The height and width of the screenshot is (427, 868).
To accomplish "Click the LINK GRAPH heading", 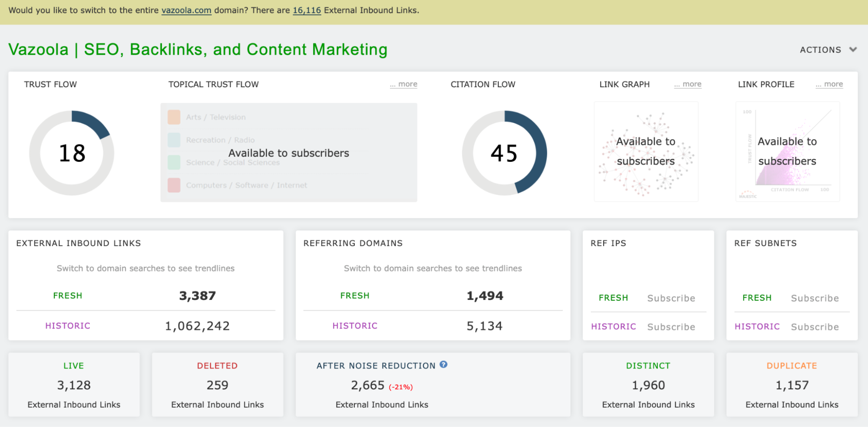I will coord(624,84).
